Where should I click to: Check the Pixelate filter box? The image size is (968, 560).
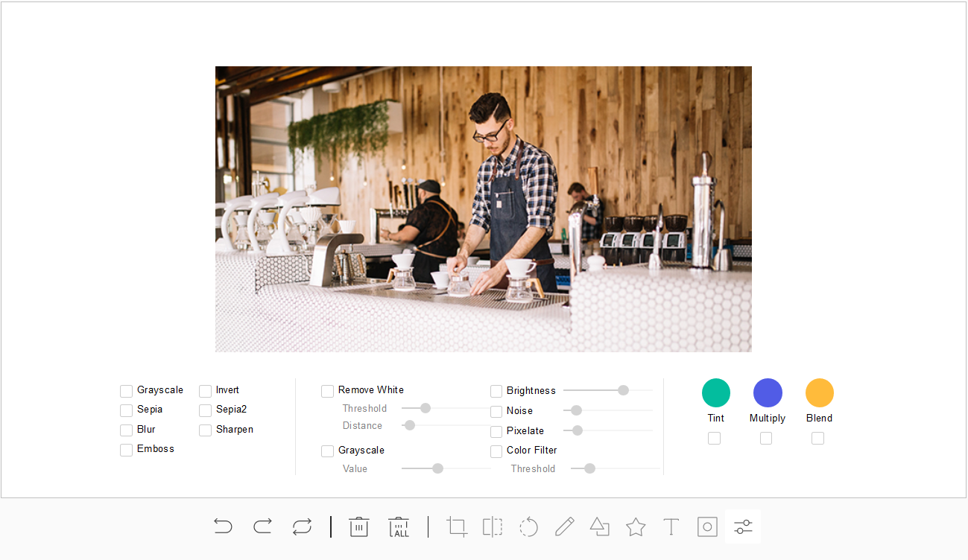point(496,431)
